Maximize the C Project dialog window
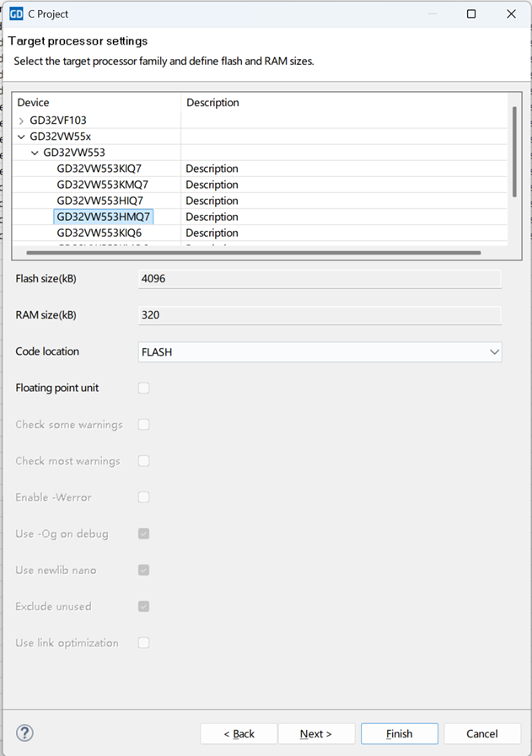532x756 pixels. (x=471, y=13)
